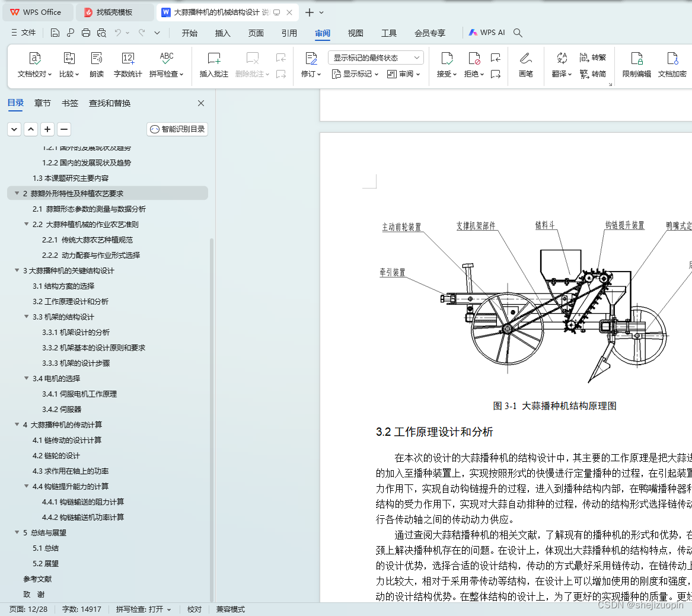Click the outline expand down arrow

click(x=14, y=129)
